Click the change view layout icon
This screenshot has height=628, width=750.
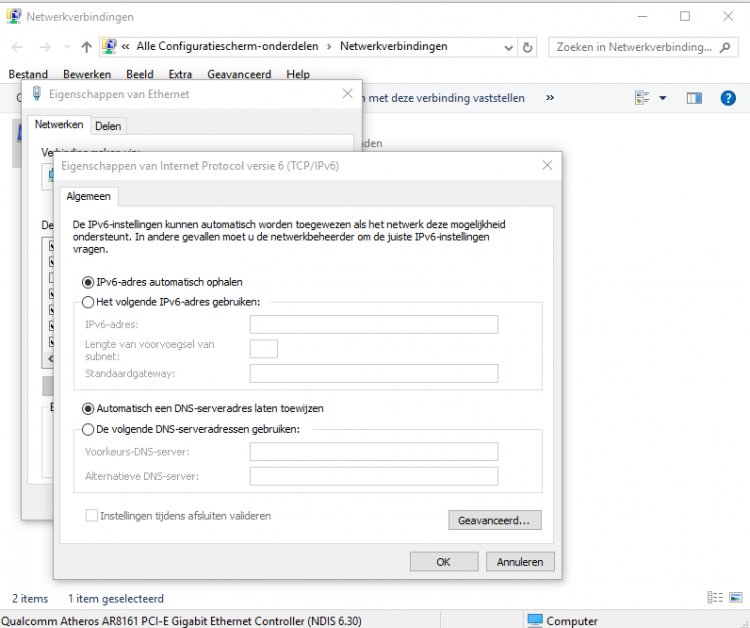(x=642, y=98)
